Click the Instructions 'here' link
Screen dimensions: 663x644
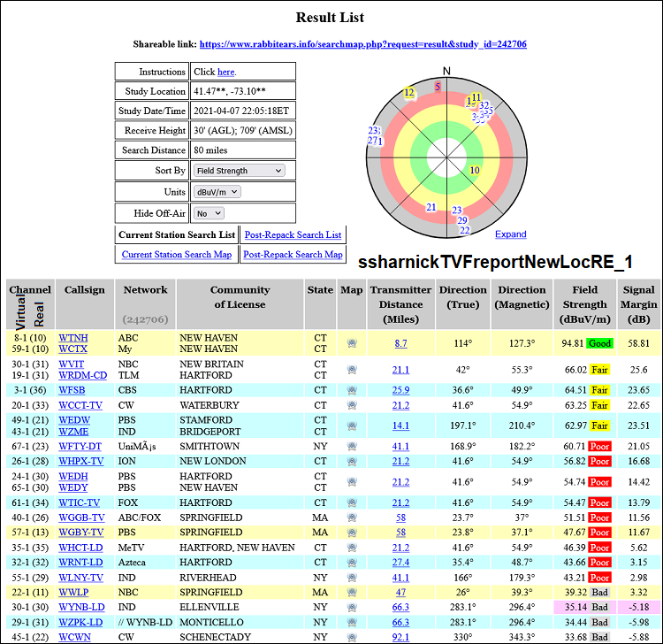point(226,72)
